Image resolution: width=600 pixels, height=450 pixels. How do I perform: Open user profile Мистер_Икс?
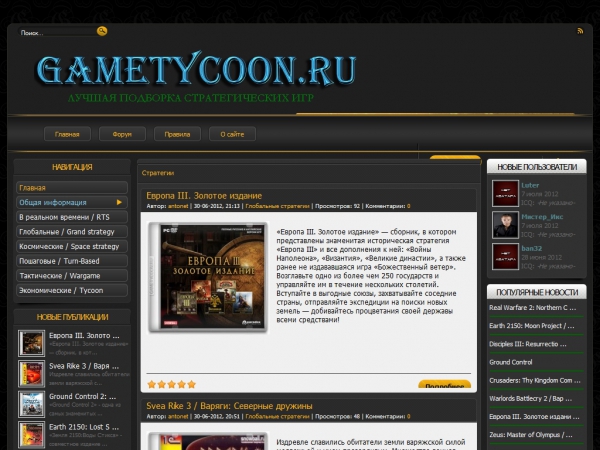(542, 217)
